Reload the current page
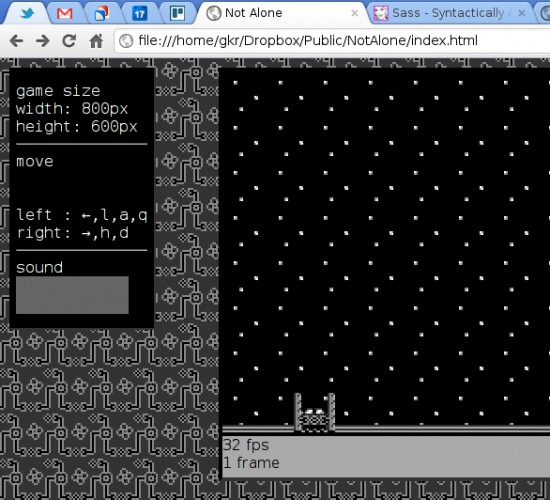The height and width of the screenshot is (500, 550). [69, 41]
